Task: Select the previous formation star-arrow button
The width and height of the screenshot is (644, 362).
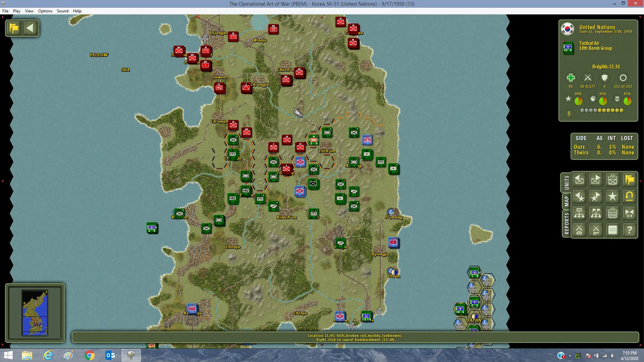Action: [x=579, y=197]
